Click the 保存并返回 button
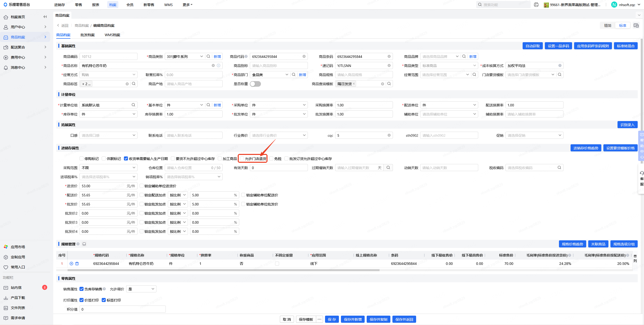The width and height of the screenshot is (644, 325). click(404, 319)
